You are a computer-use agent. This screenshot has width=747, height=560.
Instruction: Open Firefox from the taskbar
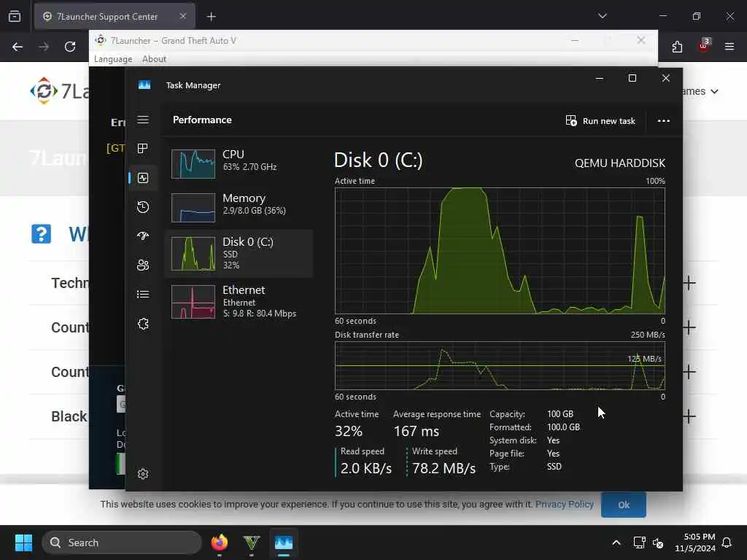coord(219,542)
